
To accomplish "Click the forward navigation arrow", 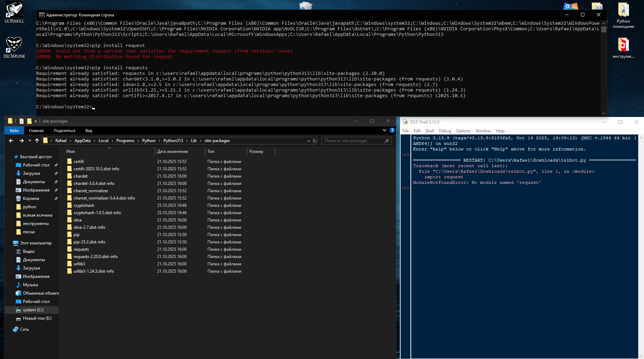I will (x=21, y=141).
